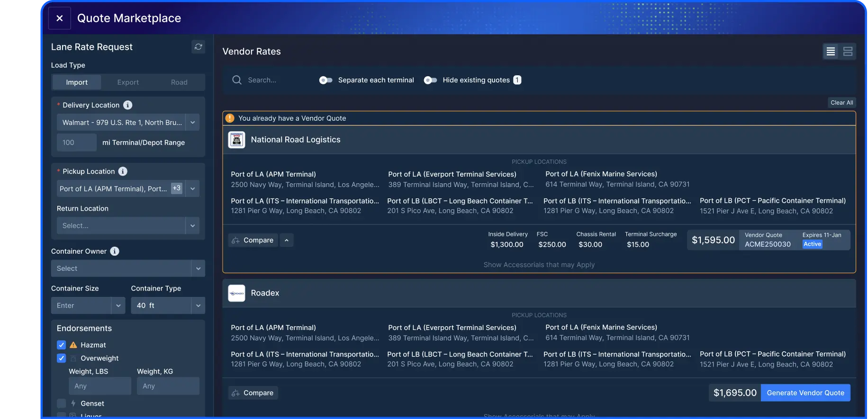This screenshot has width=868, height=419.
Task: Select Terminal Surcharge $15.00 value
Action: point(638,245)
